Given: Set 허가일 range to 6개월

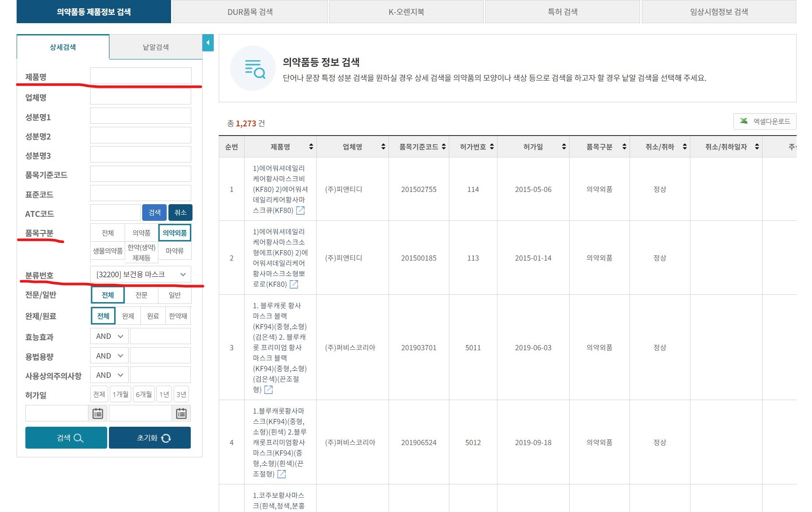Looking at the screenshot, I should [143, 394].
